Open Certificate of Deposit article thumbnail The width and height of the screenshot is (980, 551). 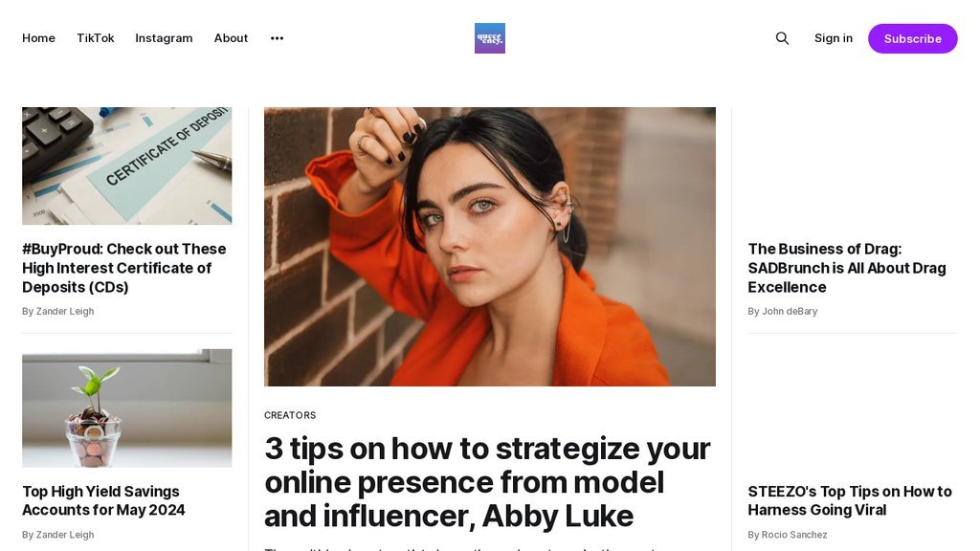pos(127,165)
